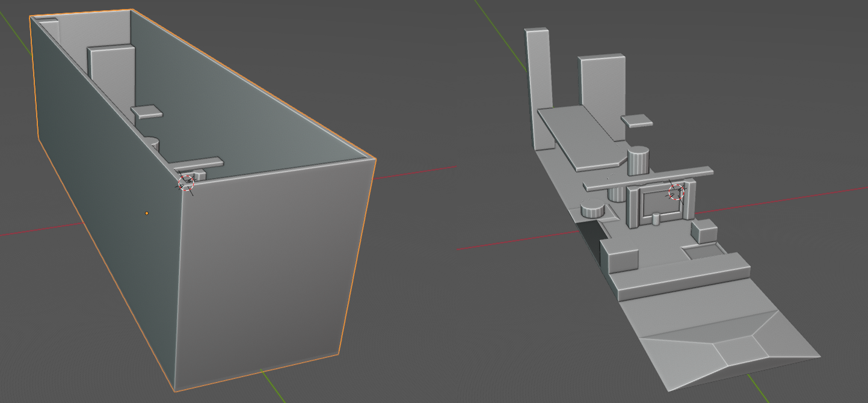Screen dimensions: 868x403
Task: Select the tall cylinder beside the table slab
Action: tap(639, 161)
